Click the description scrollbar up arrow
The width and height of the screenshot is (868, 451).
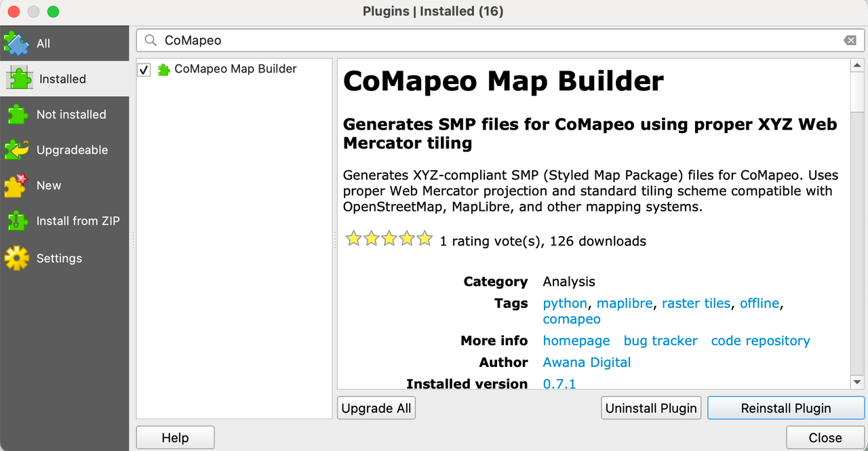[857, 65]
